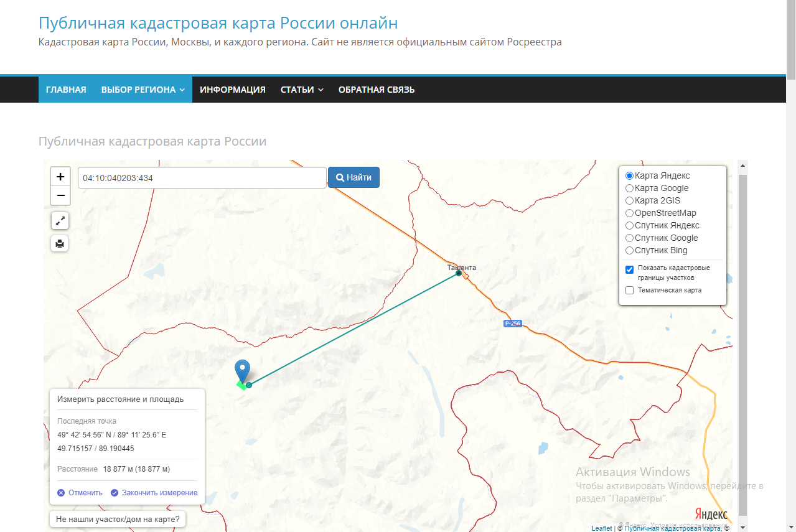Screen dimensions: 796x532
Task: Expand Статьи dropdown menu
Action: click(302, 90)
